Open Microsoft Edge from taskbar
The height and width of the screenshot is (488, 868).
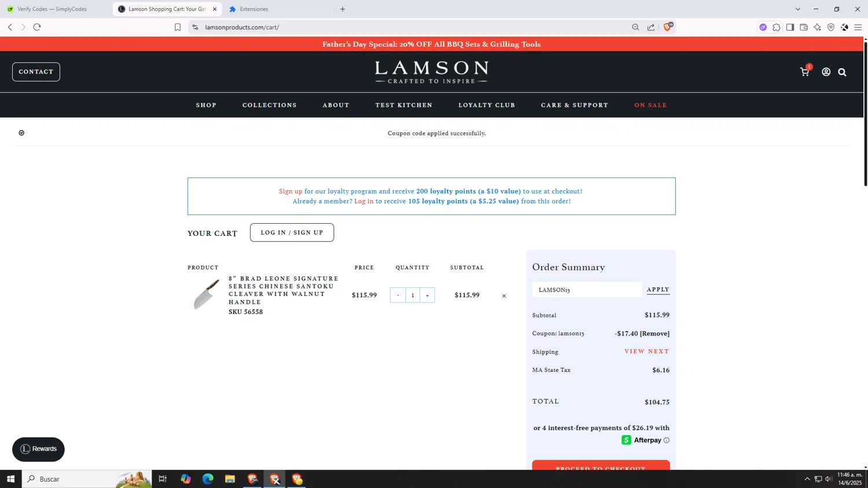tap(208, 479)
